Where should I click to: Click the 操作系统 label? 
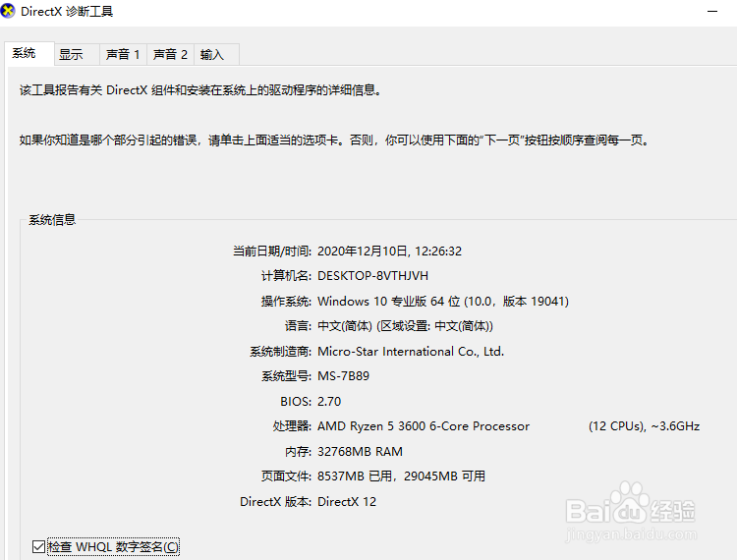click(286, 302)
